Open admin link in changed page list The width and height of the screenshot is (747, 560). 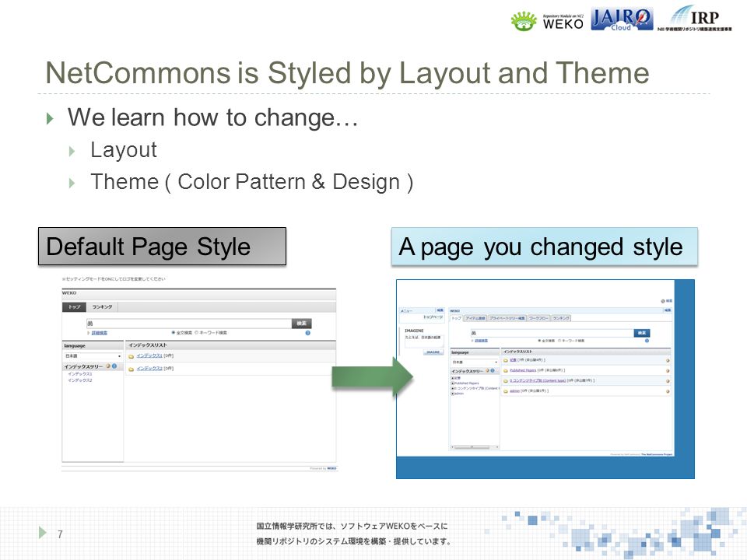[x=514, y=391]
